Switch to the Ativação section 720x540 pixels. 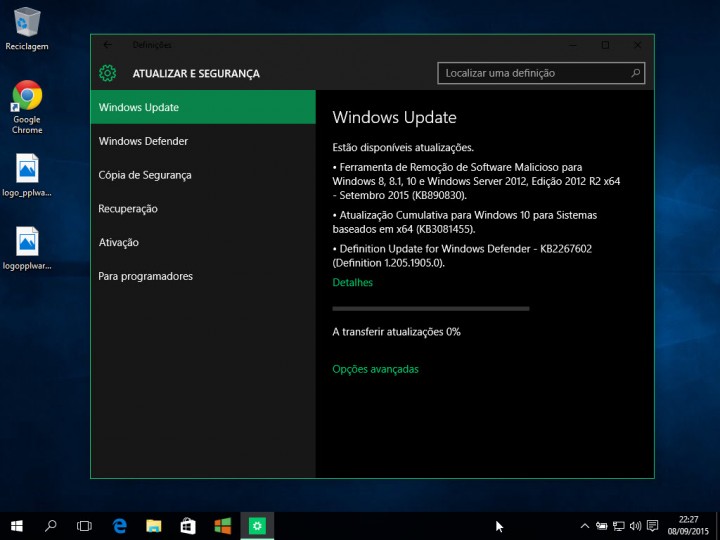click(203, 242)
